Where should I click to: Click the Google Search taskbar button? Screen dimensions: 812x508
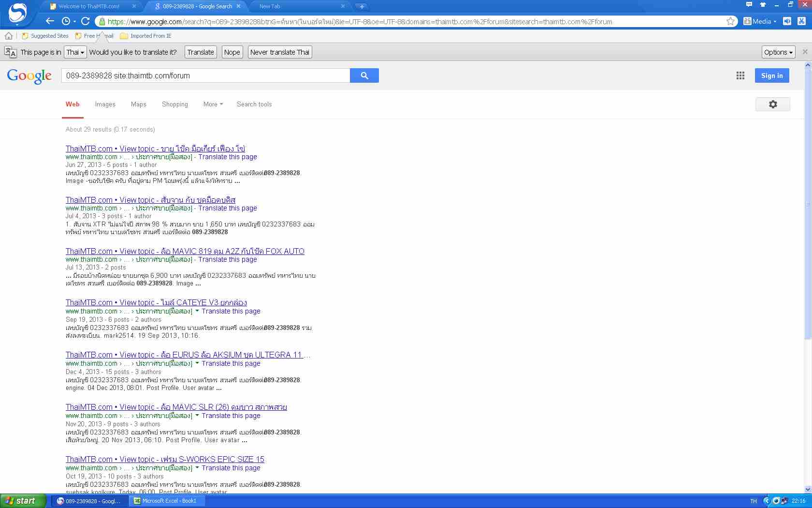90,501
